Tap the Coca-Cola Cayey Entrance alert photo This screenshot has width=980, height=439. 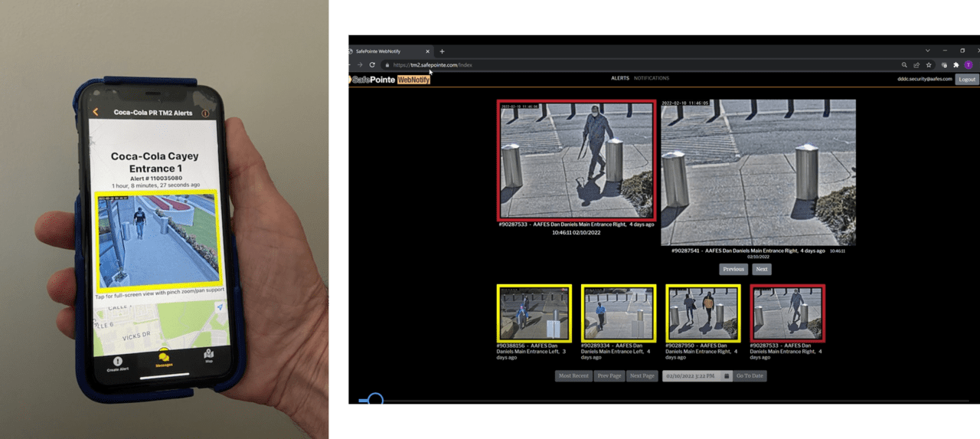[x=157, y=240]
